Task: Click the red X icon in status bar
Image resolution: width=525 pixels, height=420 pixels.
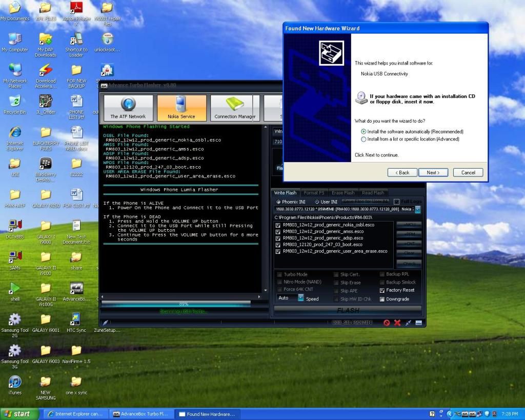Action: coord(397,323)
